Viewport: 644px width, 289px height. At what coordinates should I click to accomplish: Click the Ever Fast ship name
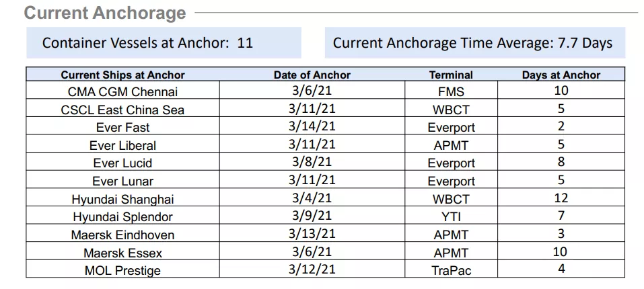(122, 128)
